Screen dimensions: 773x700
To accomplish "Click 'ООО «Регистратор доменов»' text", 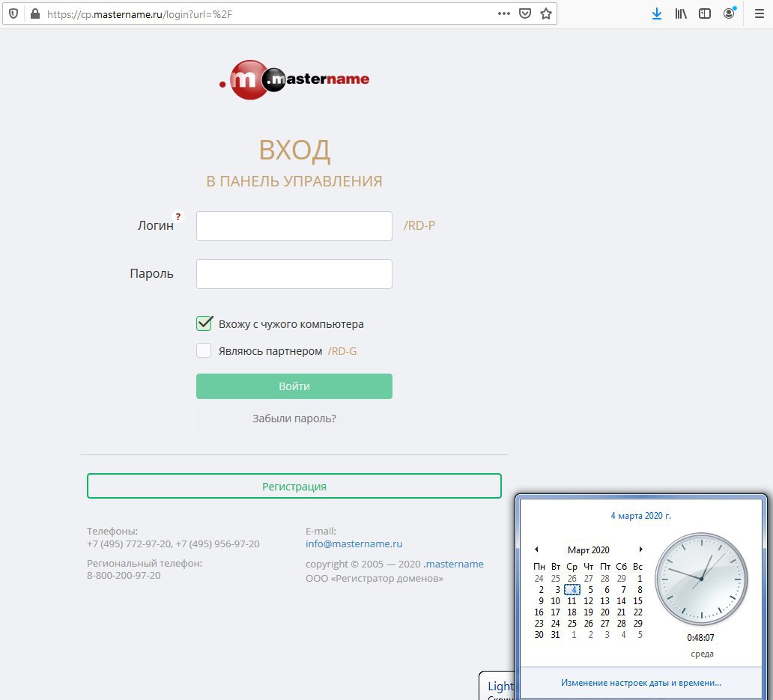I will tap(375, 578).
